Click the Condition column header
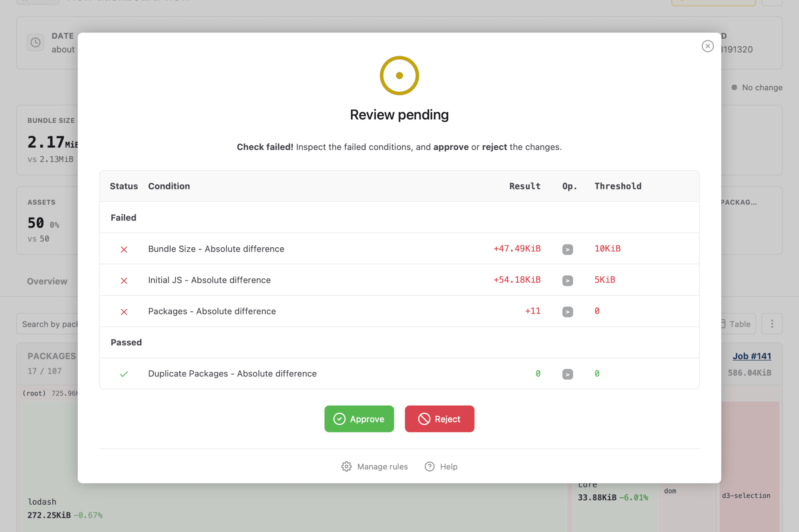 169,186
